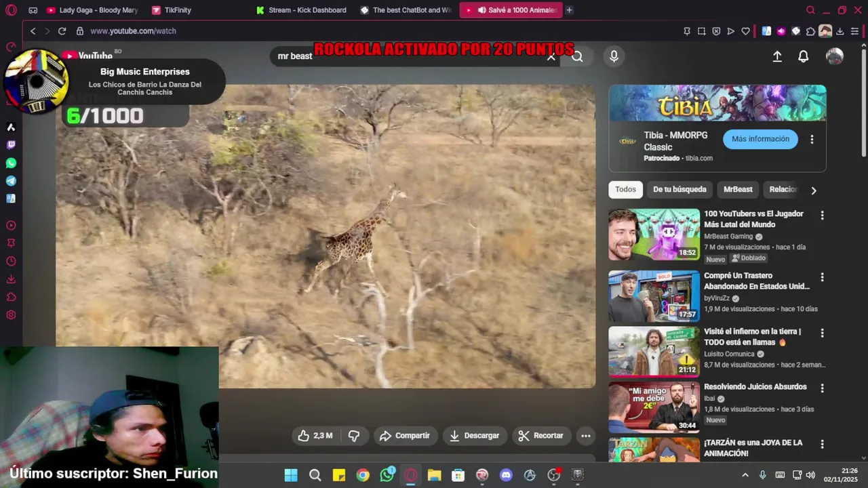Image resolution: width=868 pixels, height=488 pixels.
Task: Click the YouTube search magnifier button
Action: click(x=577, y=56)
